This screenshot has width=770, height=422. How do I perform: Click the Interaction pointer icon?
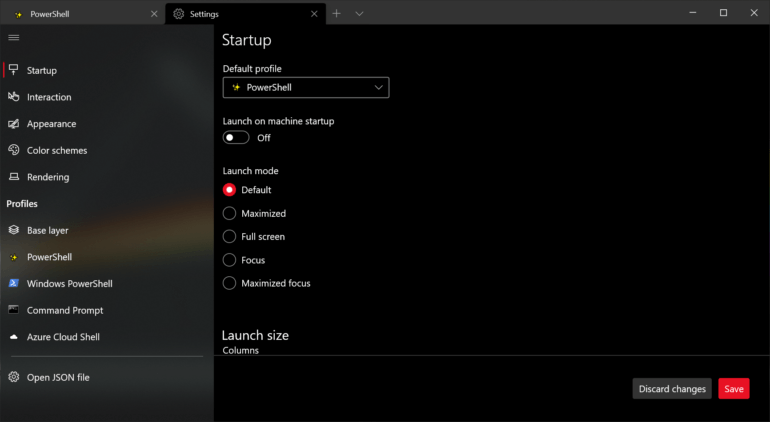(x=14, y=97)
